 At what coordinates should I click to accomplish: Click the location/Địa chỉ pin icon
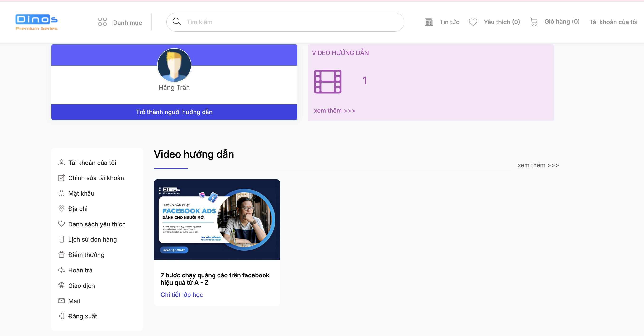61,209
